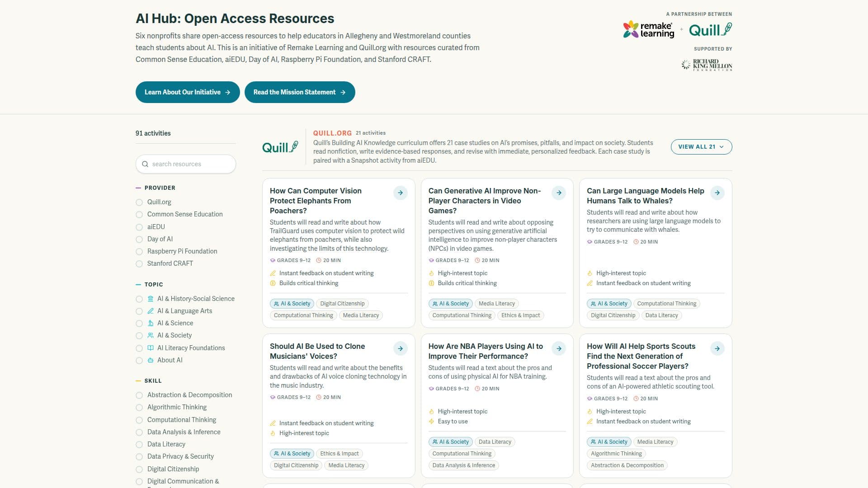Select the Computational Thinking skill filter
The height and width of the screenshot is (488, 868).
[x=139, y=420]
